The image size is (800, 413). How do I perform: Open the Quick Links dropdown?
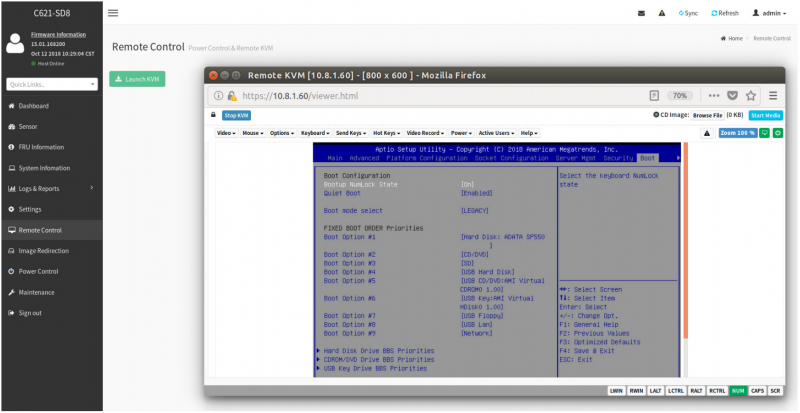coord(51,84)
